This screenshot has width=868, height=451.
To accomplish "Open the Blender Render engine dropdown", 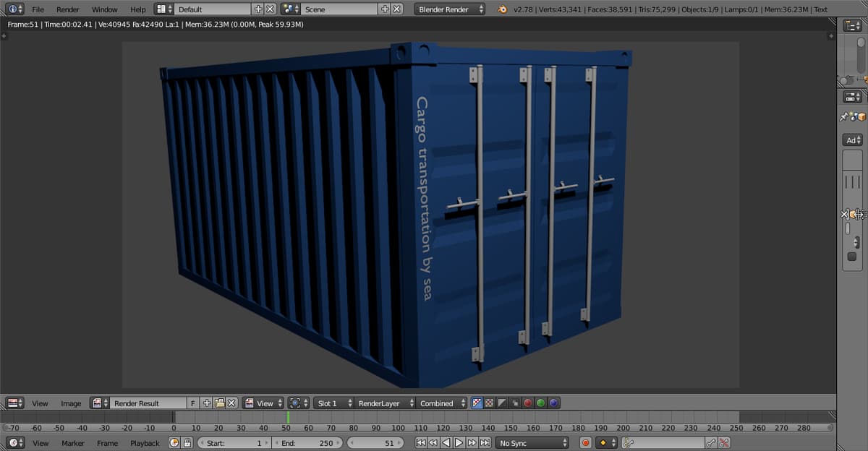I will [x=446, y=9].
